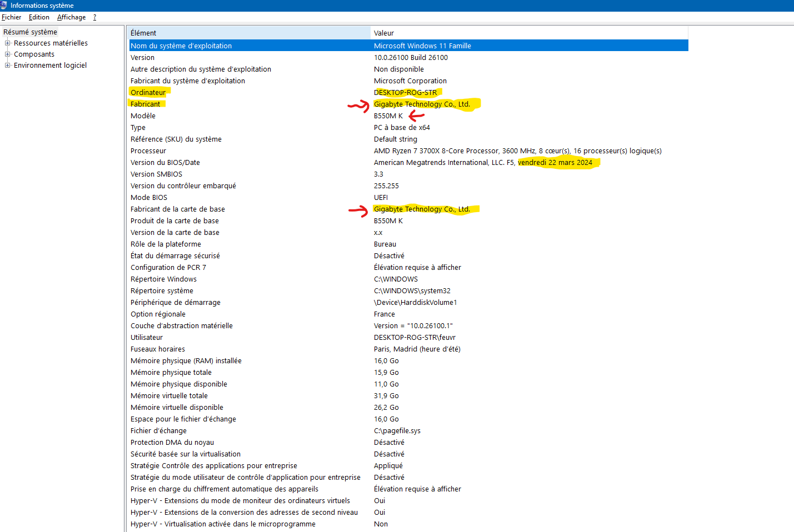The image size is (794, 532).
Task: Click the B550M K value in the Modèle row
Action: pos(388,116)
